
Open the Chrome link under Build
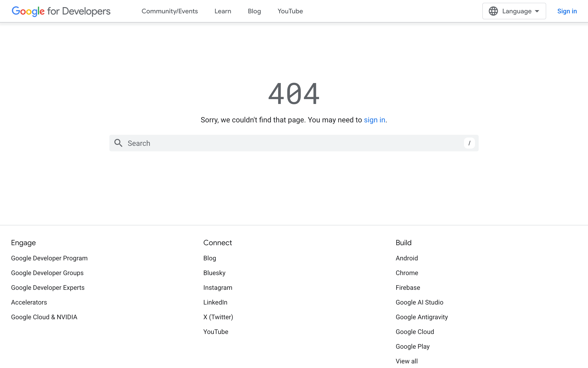point(407,273)
